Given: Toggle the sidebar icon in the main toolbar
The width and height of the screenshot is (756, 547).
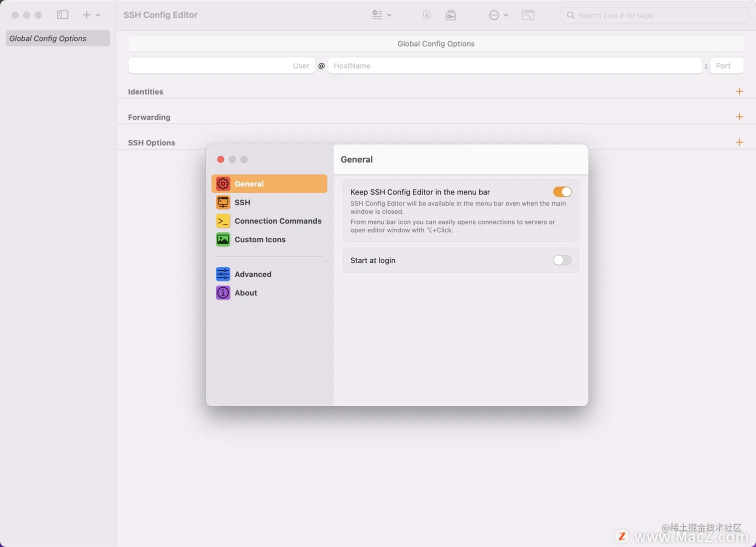Looking at the screenshot, I should [62, 15].
